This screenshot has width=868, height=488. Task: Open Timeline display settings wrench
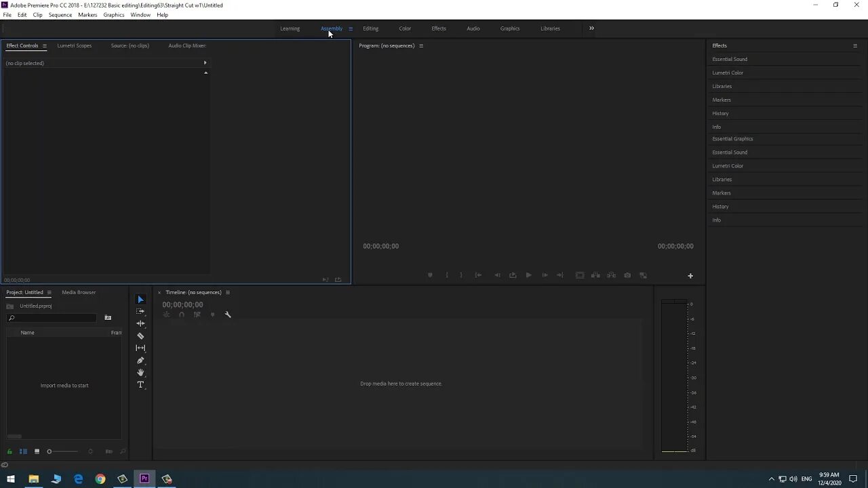point(228,314)
